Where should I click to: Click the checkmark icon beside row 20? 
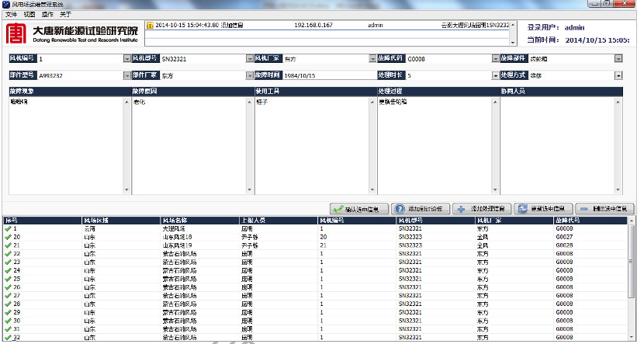coord(8,237)
